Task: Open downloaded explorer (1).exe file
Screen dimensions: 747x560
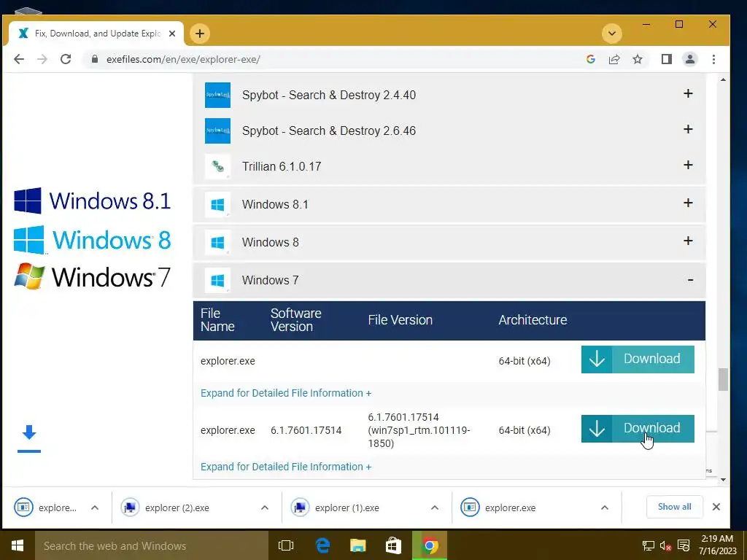Action: (x=347, y=507)
